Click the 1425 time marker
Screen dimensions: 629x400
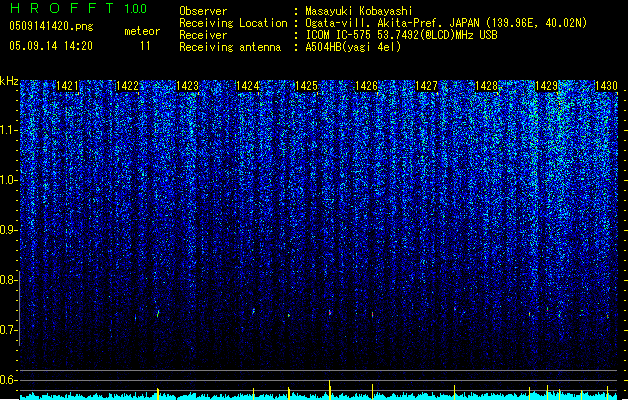[306, 86]
